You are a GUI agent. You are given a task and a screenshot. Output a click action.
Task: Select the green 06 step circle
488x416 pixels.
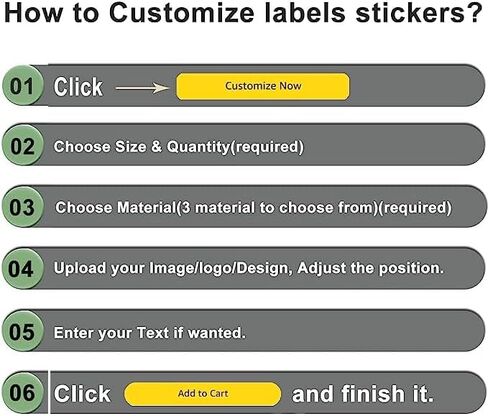tap(23, 393)
